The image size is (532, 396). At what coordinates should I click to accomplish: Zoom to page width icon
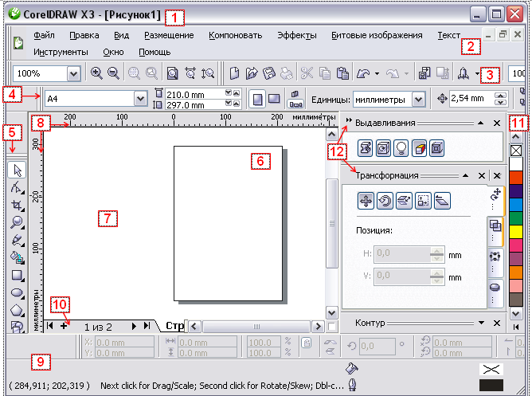(190, 73)
